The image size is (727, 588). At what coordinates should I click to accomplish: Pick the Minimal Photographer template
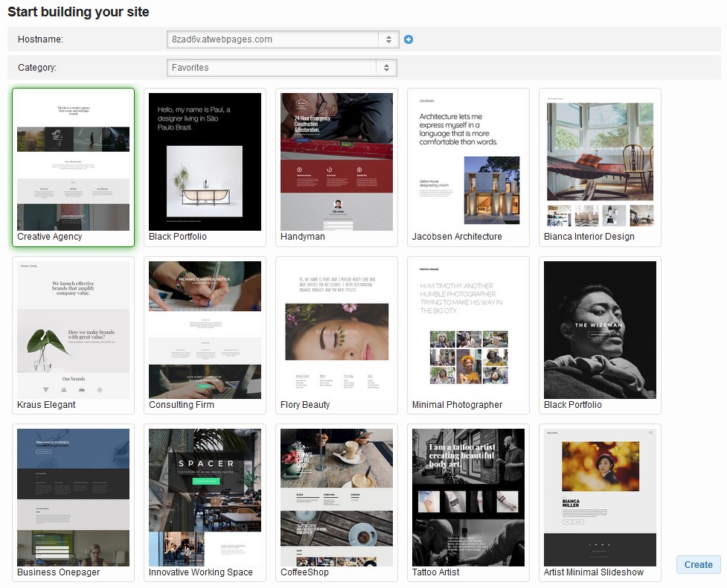pyautogui.click(x=468, y=330)
